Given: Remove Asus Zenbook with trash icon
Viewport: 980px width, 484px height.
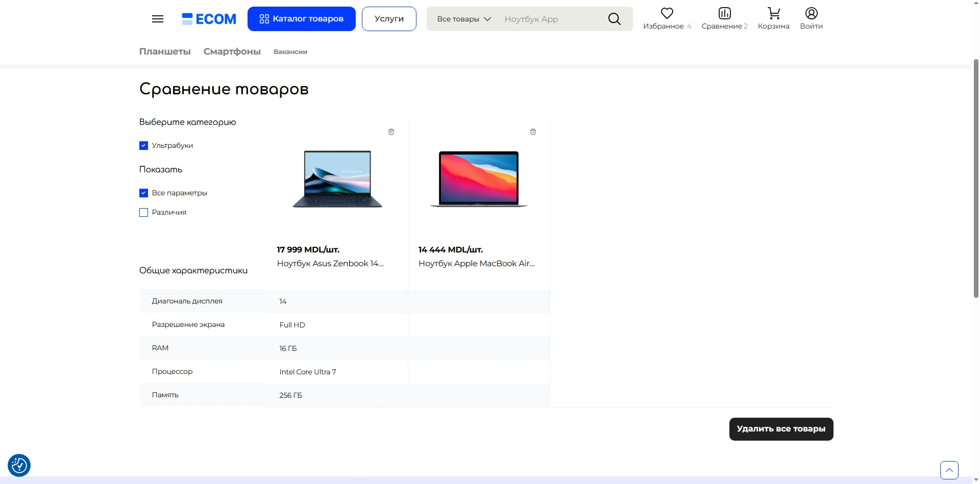Looking at the screenshot, I should (x=391, y=132).
